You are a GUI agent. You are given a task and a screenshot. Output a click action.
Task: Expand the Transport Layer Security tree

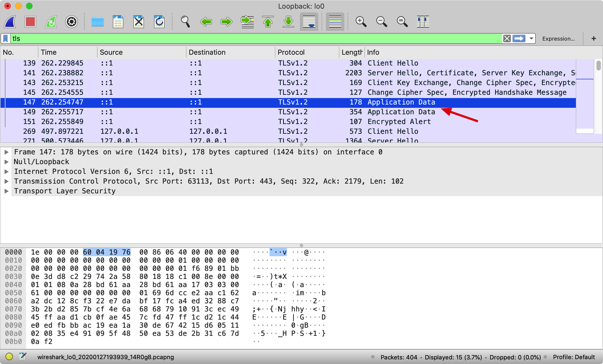coord(7,191)
